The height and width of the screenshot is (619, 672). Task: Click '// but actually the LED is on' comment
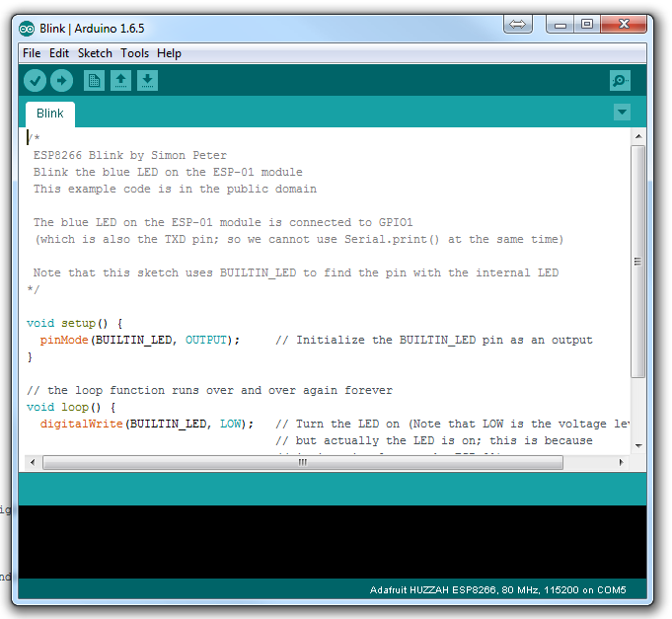[x=434, y=440]
